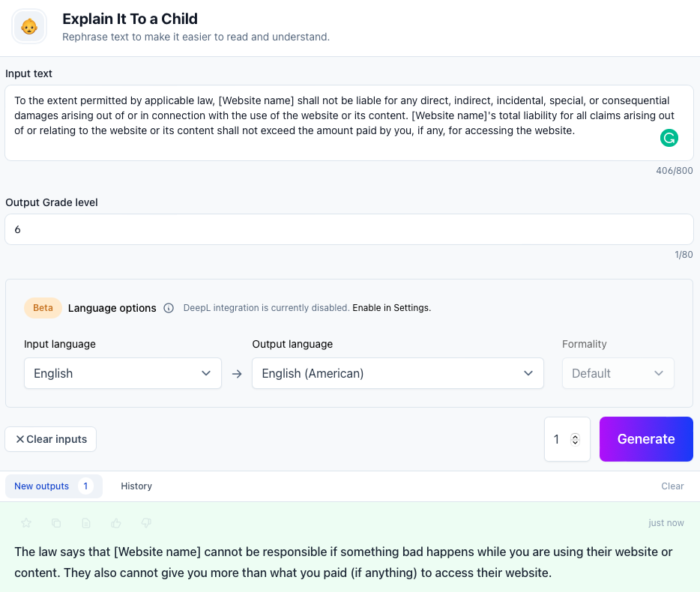Click the baby face app icon

point(29,27)
